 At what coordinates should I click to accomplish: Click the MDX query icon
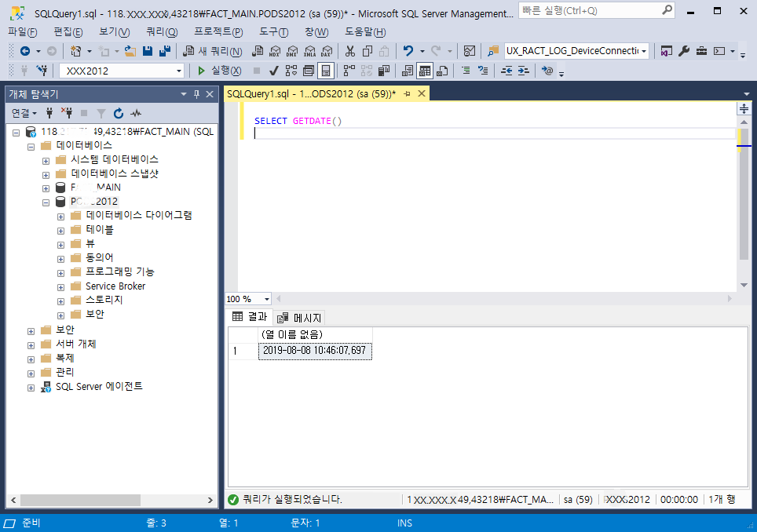coord(275,51)
